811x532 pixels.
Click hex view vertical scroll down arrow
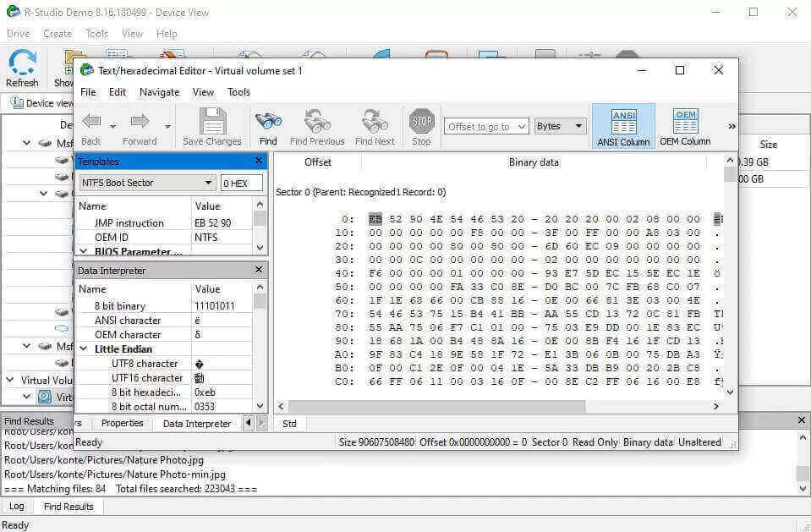click(x=730, y=392)
